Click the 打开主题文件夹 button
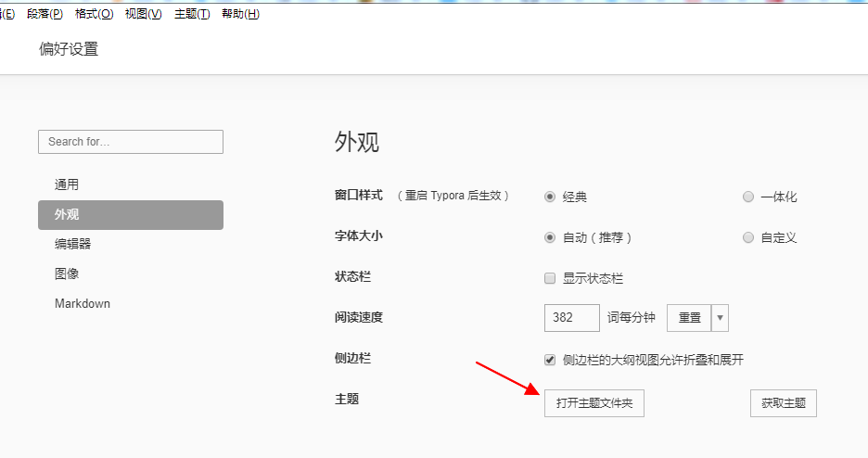The height and width of the screenshot is (458, 868). [x=594, y=403]
